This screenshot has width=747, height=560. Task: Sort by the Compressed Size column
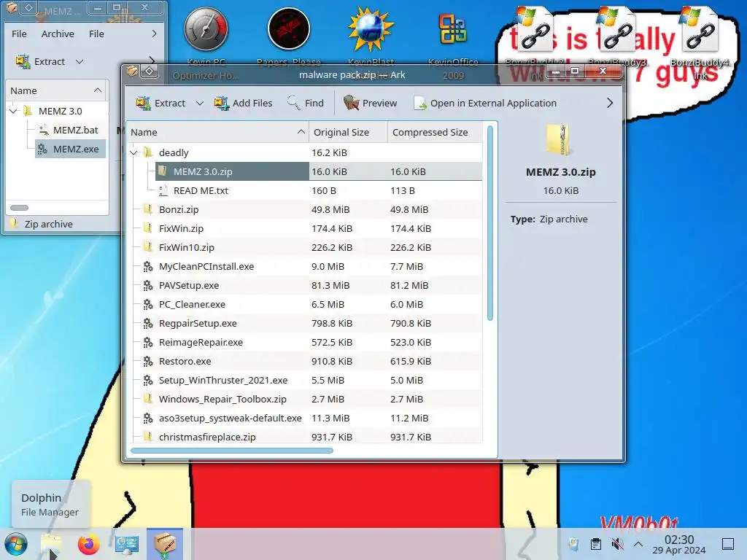(435, 133)
